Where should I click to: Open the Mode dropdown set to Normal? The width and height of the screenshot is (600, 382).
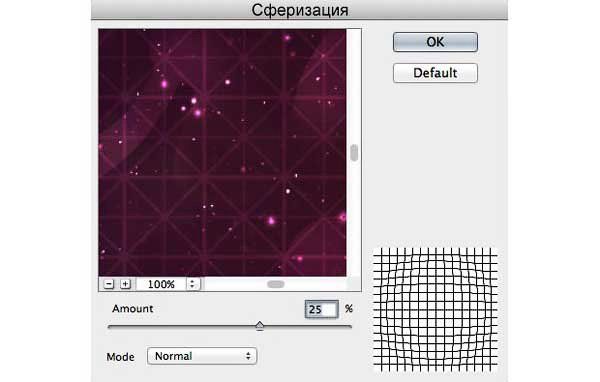click(x=202, y=356)
